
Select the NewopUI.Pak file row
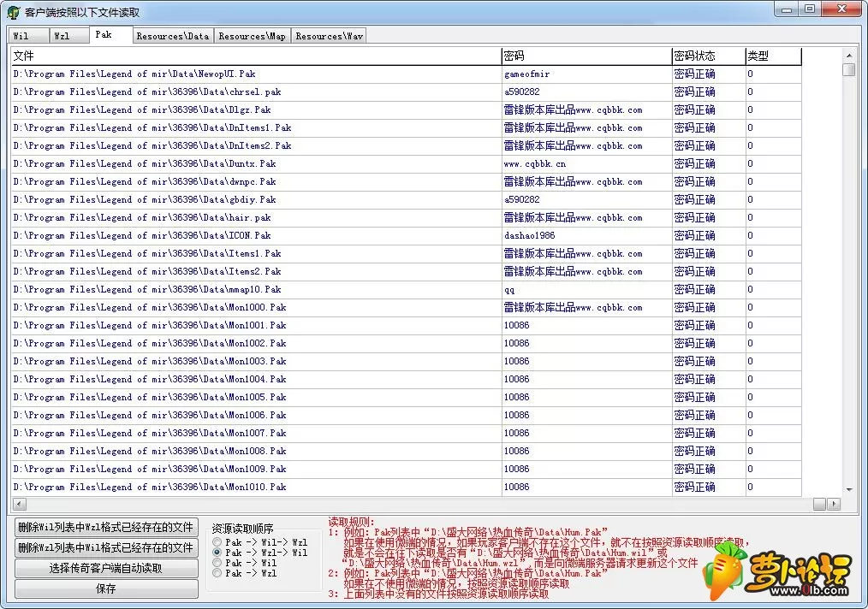click(407, 74)
